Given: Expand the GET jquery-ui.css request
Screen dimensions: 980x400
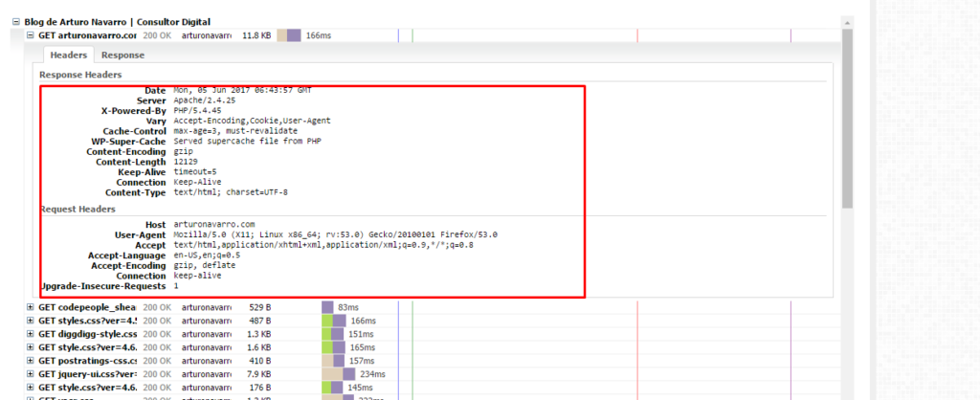Looking at the screenshot, I should point(30,374).
